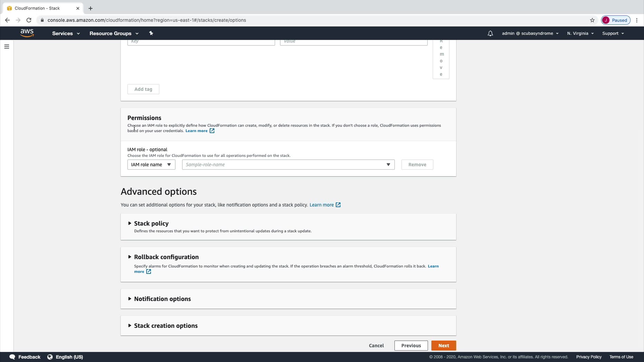
Task: Click the tag Key input field
Action: point(201,42)
